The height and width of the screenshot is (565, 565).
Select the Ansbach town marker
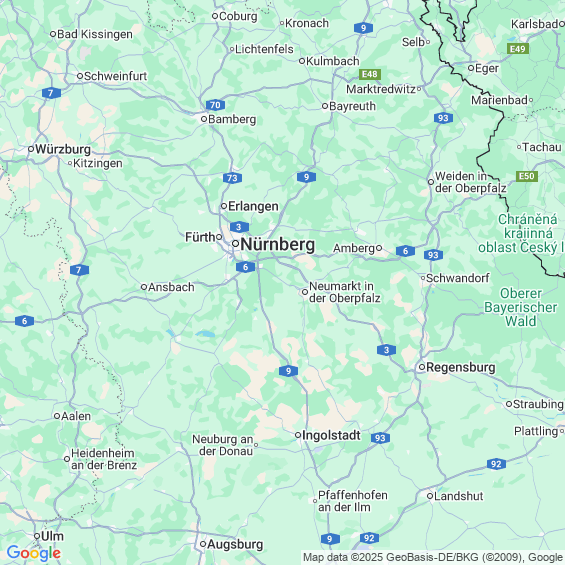click(144, 287)
